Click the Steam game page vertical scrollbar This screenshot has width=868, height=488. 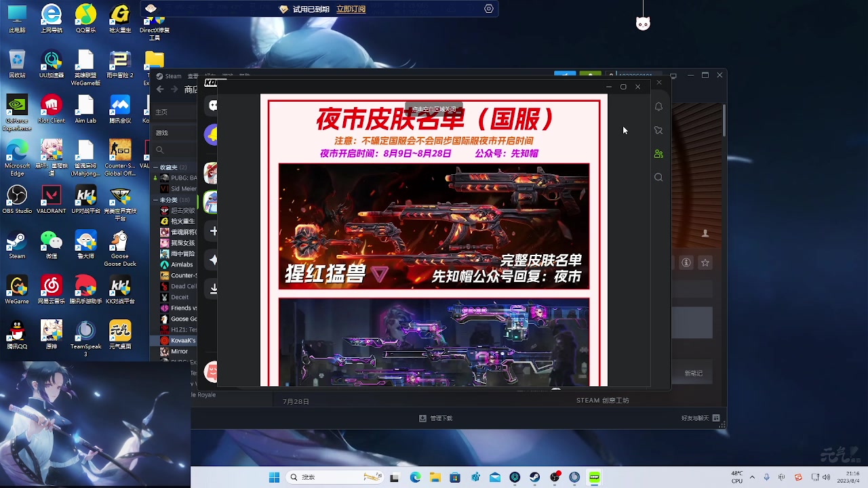coord(724,120)
